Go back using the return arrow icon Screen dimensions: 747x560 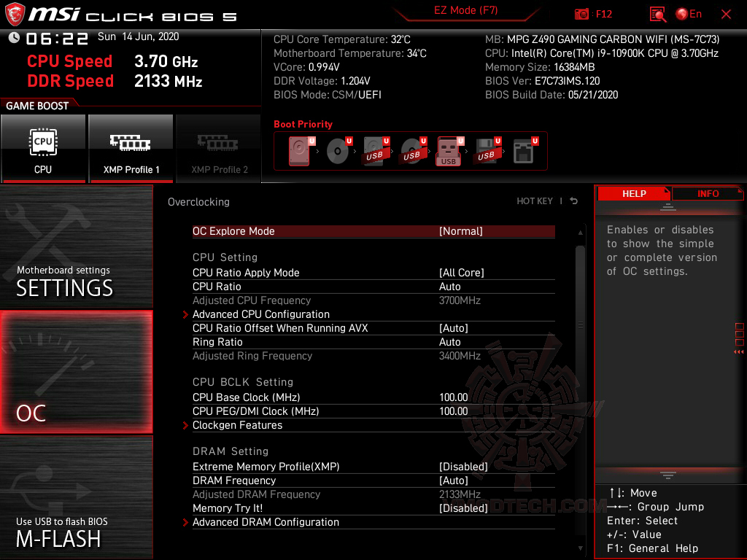point(574,201)
